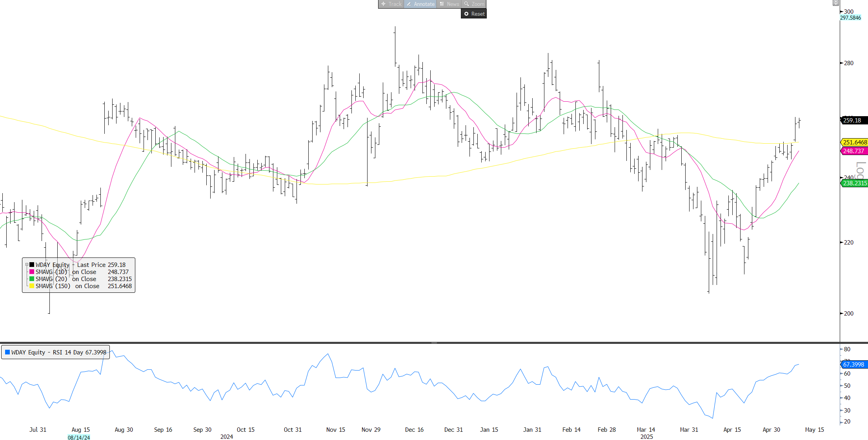Image resolution: width=868 pixels, height=440 pixels.
Task: Click the blue RSI 14 Day swatch
Action: (7, 352)
